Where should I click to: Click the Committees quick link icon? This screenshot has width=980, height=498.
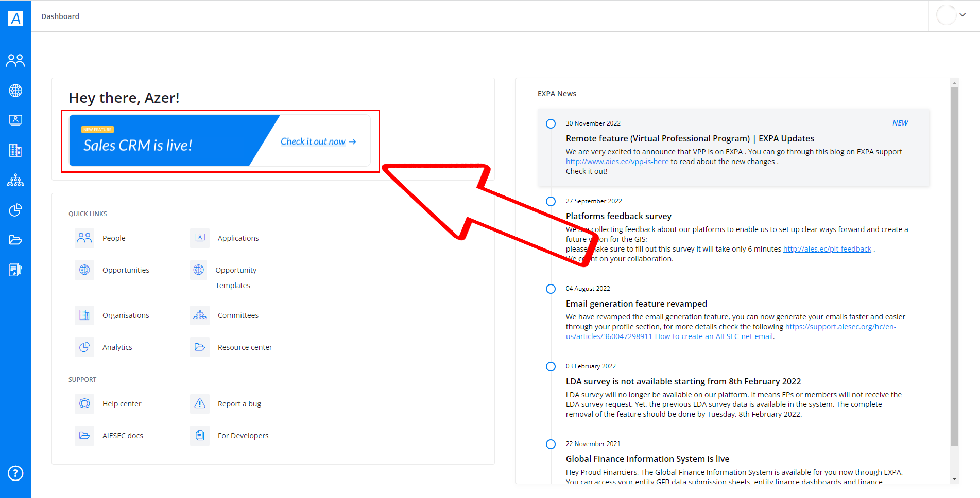coord(200,315)
